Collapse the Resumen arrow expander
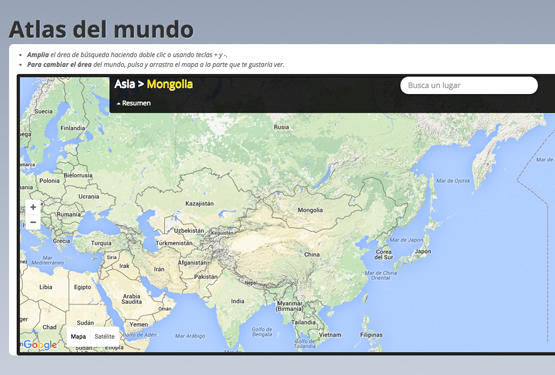The height and width of the screenshot is (375, 555). coord(133,103)
